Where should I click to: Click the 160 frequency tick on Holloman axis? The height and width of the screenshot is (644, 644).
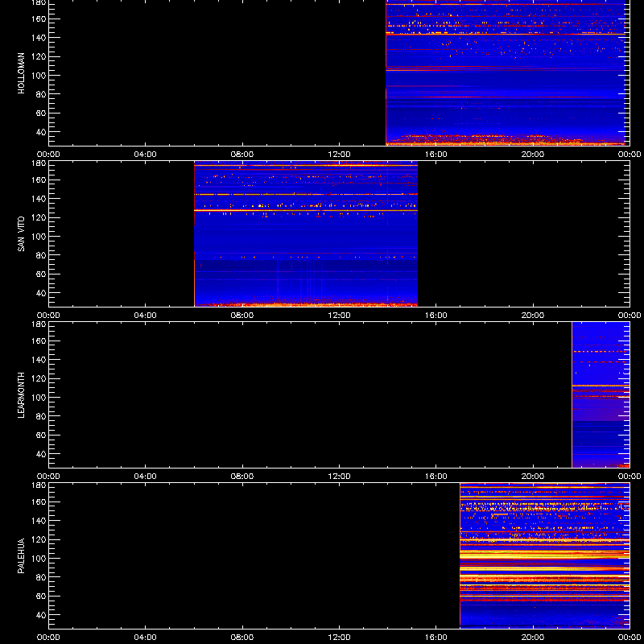[x=40, y=19]
